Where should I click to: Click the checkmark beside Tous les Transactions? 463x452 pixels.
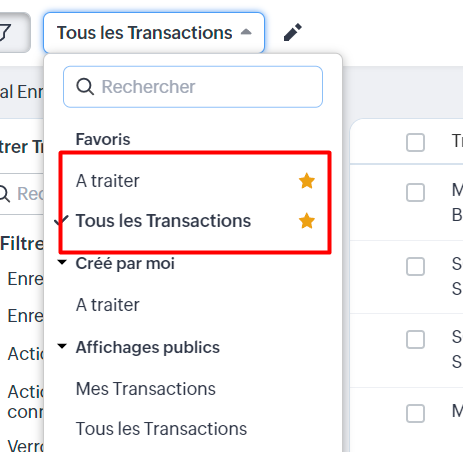click(62, 221)
